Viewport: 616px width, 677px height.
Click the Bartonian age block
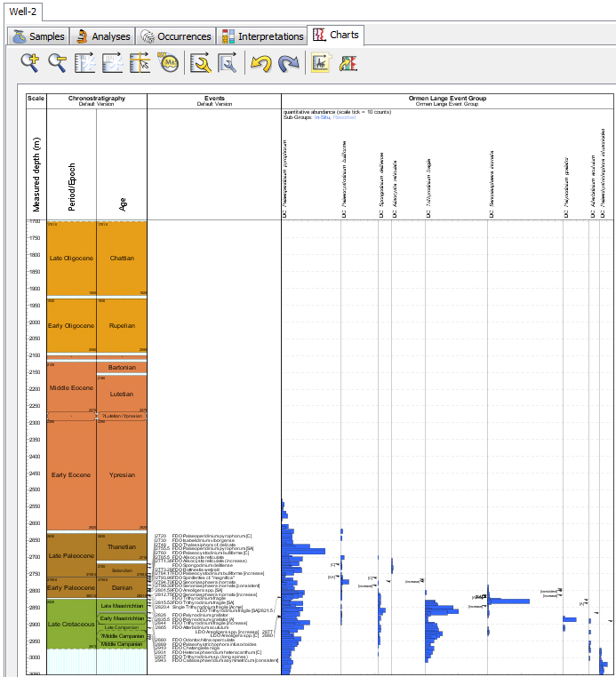[x=122, y=368]
